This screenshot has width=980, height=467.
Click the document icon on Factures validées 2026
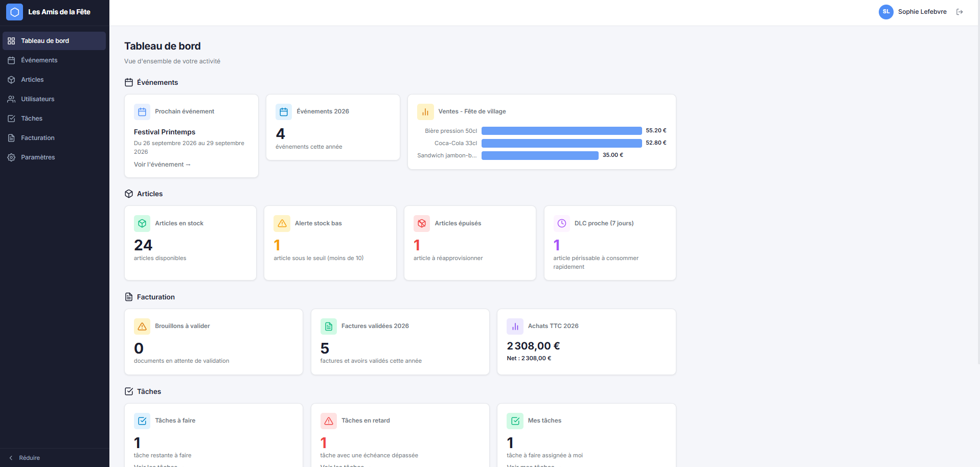click(329, 326)
